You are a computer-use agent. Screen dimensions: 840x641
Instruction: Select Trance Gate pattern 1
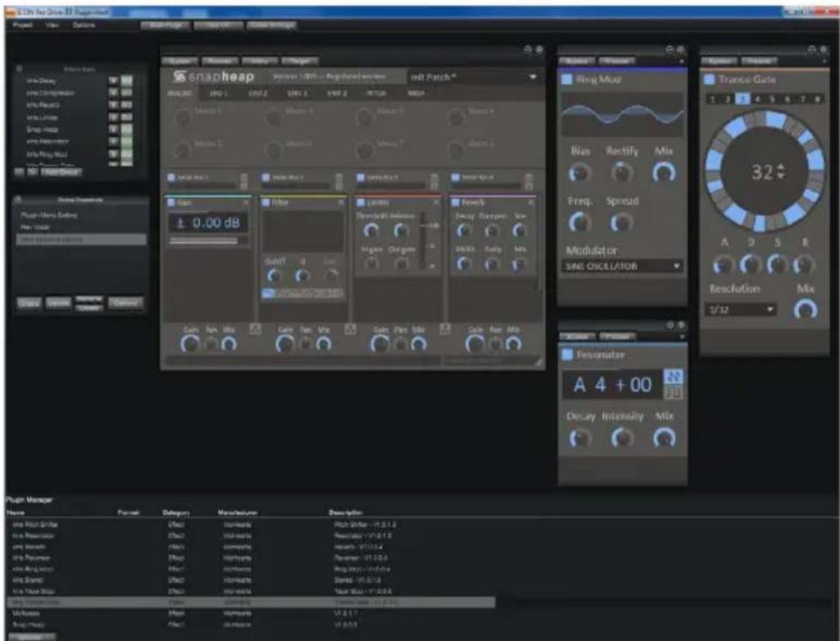[712, 99]
